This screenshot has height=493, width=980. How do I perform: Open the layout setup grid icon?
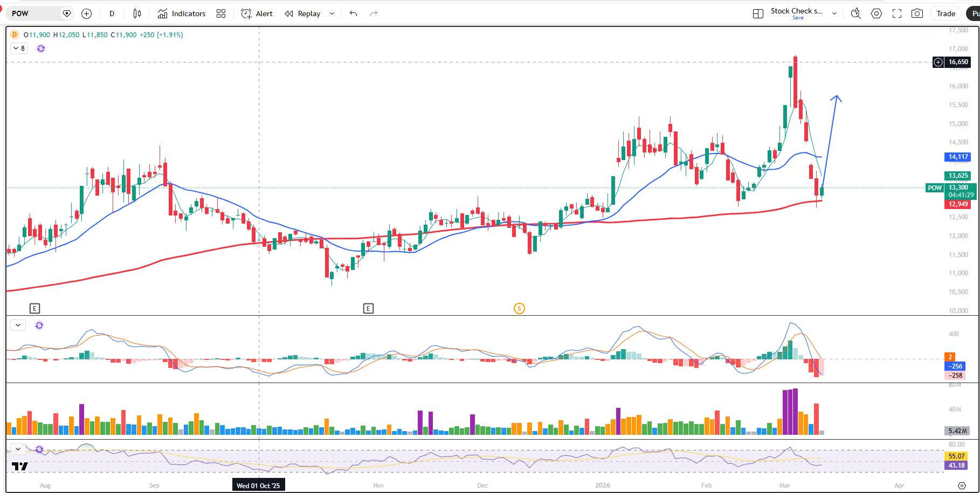pyautogui.click(x=758, y=13)
